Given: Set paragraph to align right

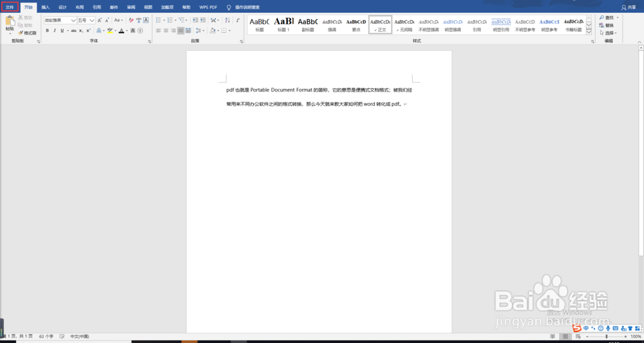Looking at the screenshot, I should point(173,30).
